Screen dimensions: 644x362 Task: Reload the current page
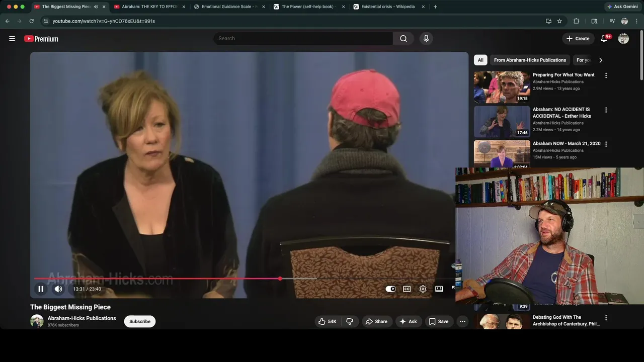[x=31, y=21]
